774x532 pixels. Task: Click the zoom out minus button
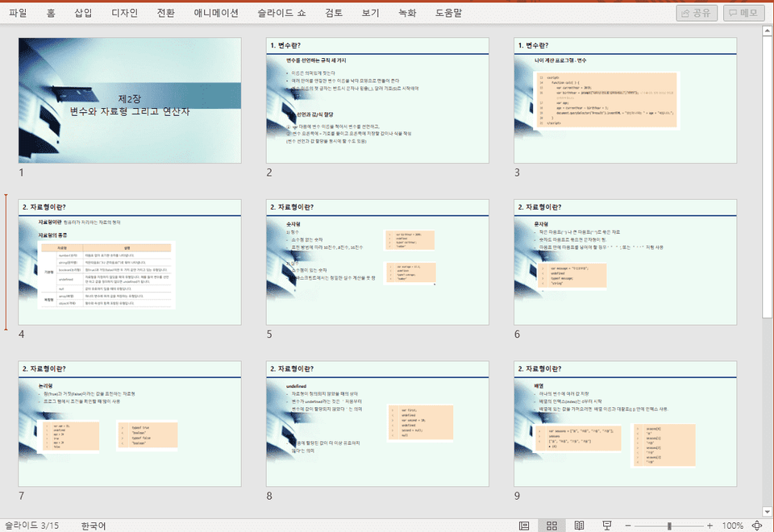tap(628, 526)
